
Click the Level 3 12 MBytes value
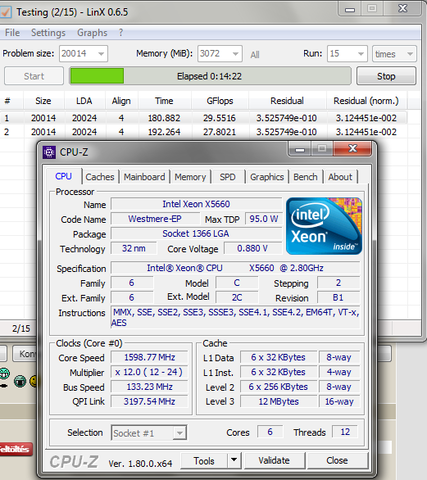tap(278, 402)
